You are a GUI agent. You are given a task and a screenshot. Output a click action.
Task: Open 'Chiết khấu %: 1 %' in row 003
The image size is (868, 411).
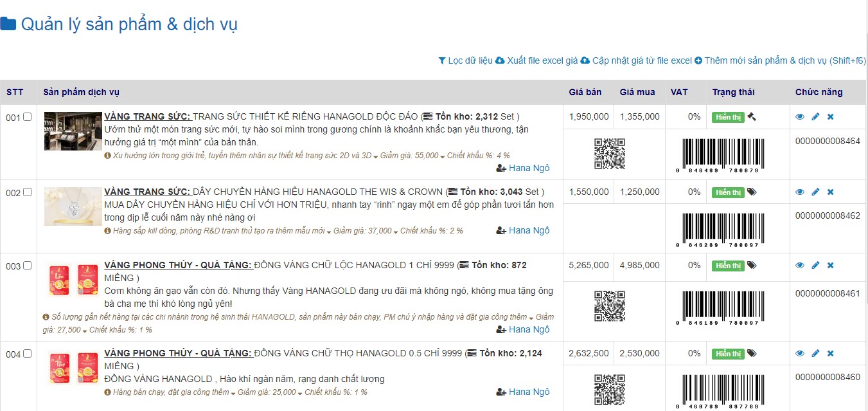click(117, 330)
